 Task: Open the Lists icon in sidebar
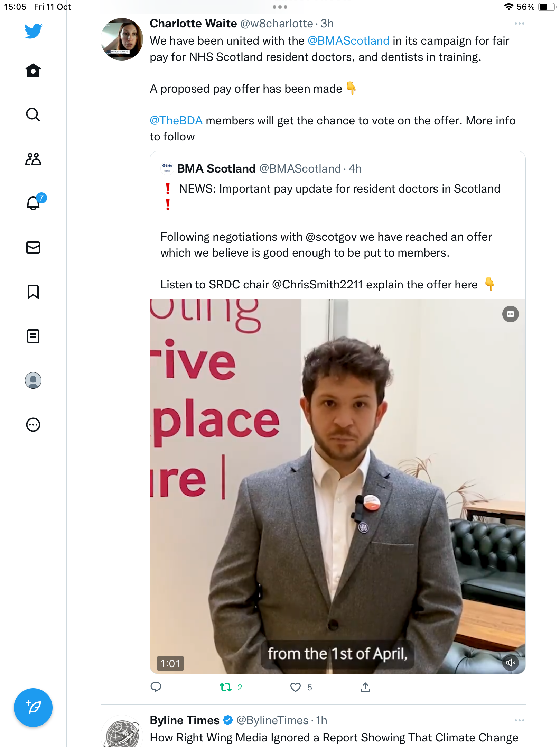(33, 336)
